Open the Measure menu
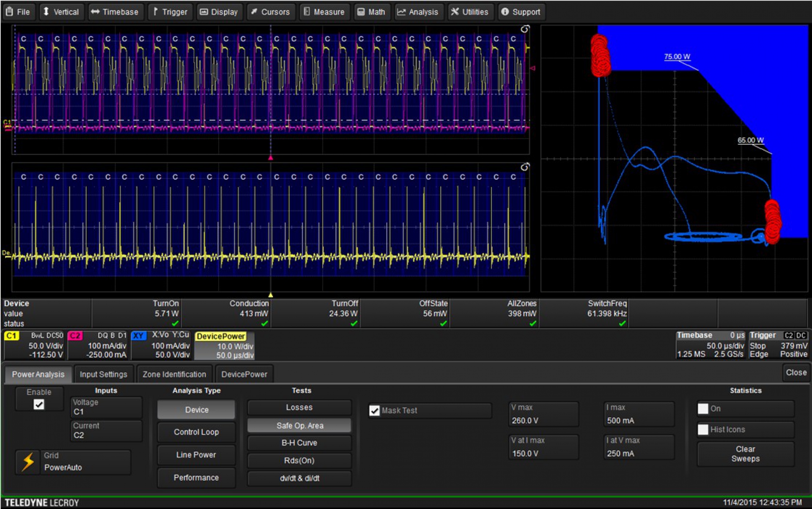 click(x=324, y=12)
